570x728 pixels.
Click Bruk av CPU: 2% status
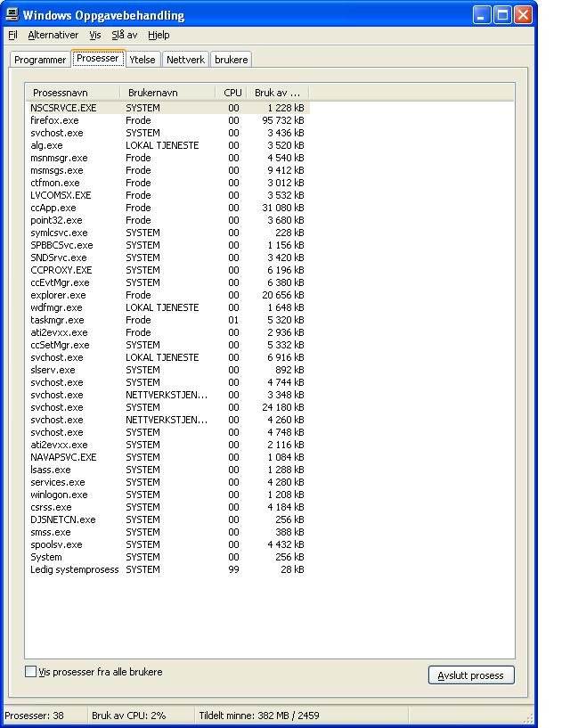pyautogui.click(x=128, y=716)
